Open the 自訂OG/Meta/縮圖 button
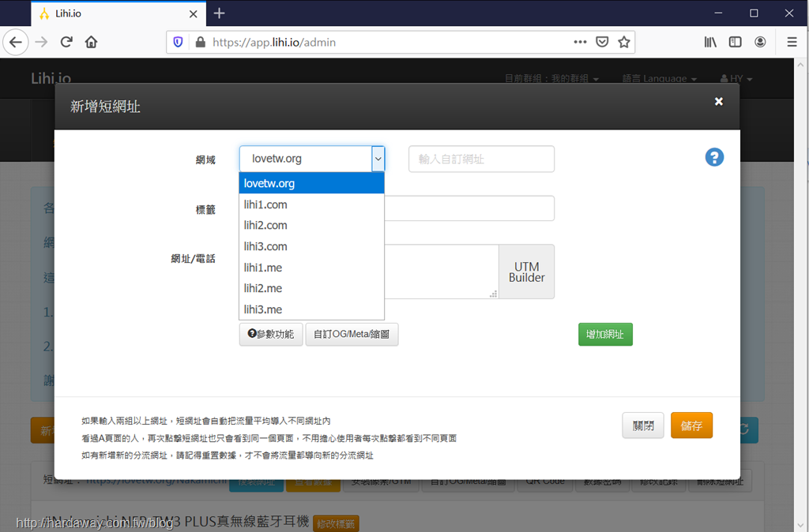The height and width of the screenshot is (532, 809). pyautogui.click(x=352, y=334)
